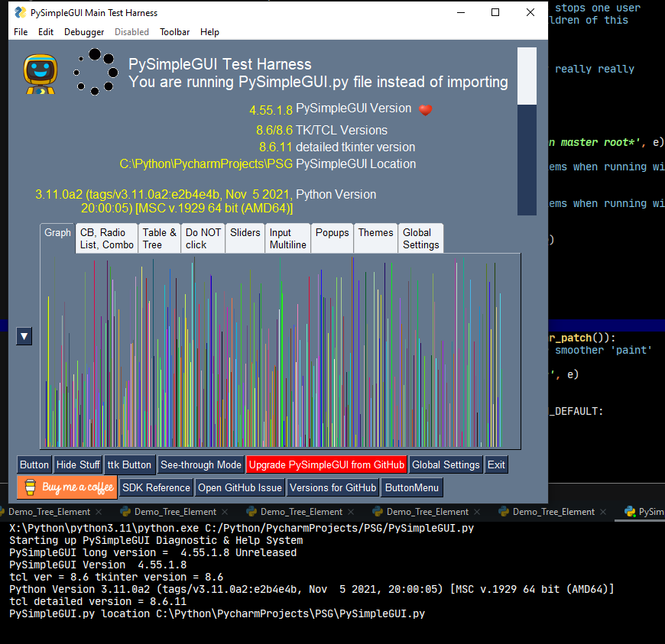Click the red heart beside the version number
Viewport: 665px width, 644px height.
point(426,109)
